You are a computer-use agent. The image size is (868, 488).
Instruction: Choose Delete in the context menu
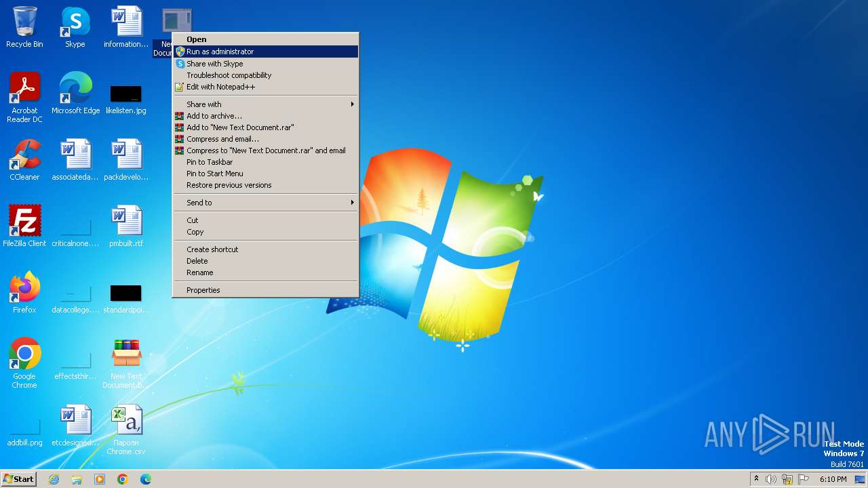coord(265,261)
